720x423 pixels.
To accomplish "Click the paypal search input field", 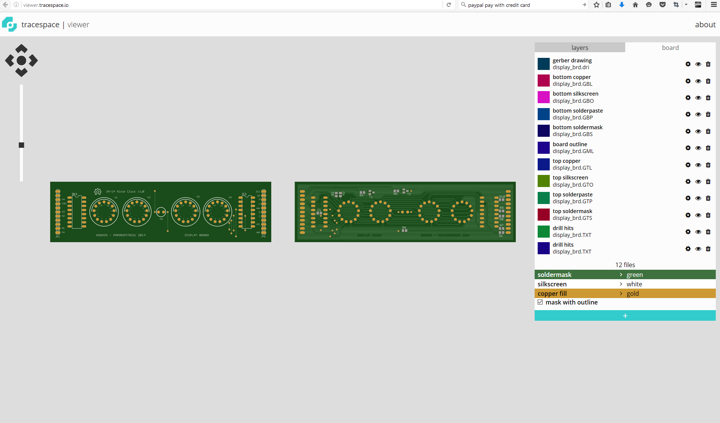I will tap(523, 5).
